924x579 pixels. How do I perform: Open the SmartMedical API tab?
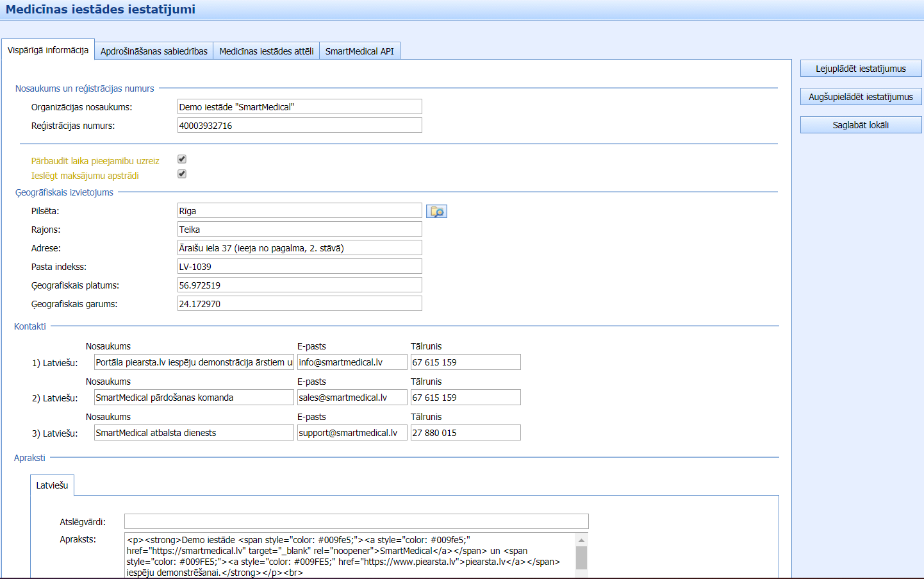tap(359, 51)
